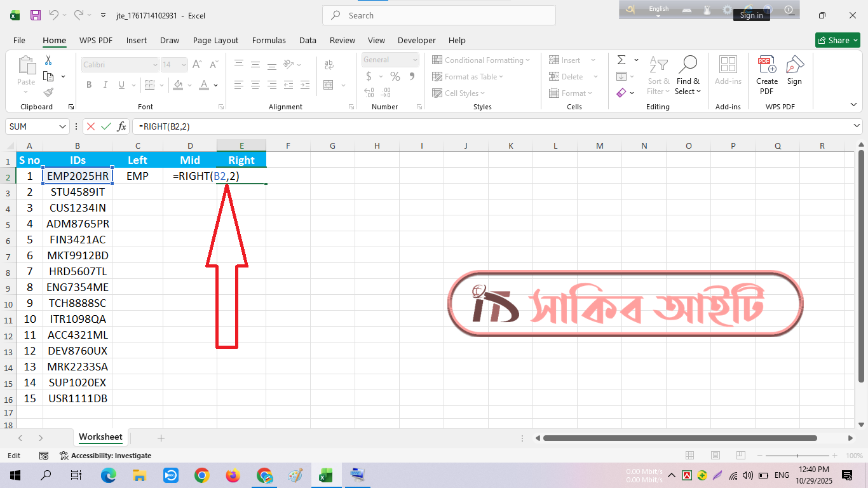Viewport: 868px width, 488px height.
Task: Open the AutoSum sigma tool
Action: pyautogui.click(x=621, y=60)
